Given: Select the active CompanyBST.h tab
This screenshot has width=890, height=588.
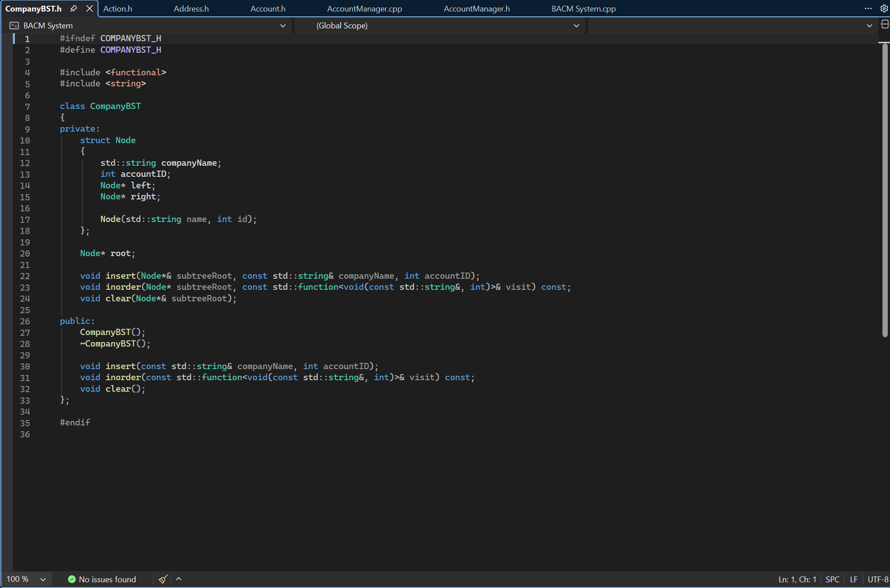Looking at the screenshot, I should (x=34, y=8).
